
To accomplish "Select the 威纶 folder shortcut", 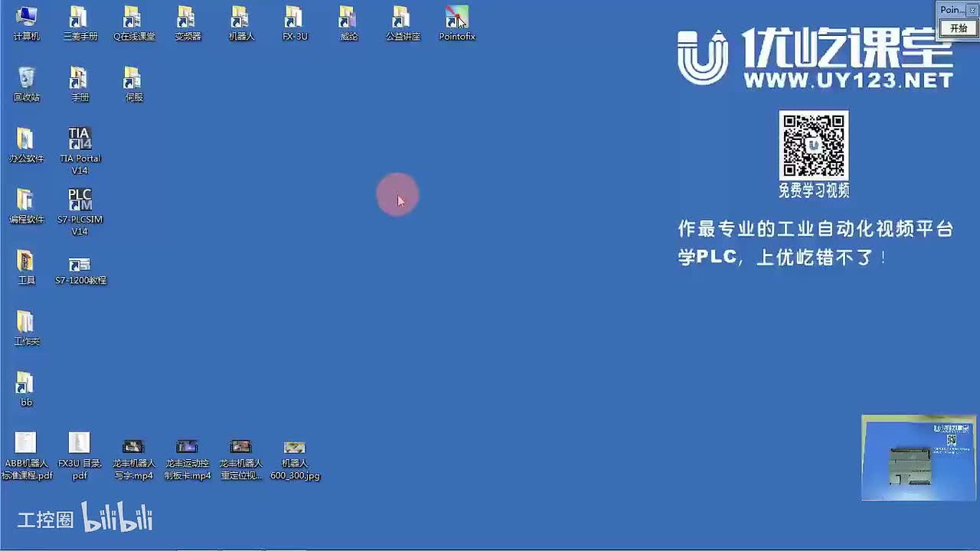I will [x=348, y=23].
